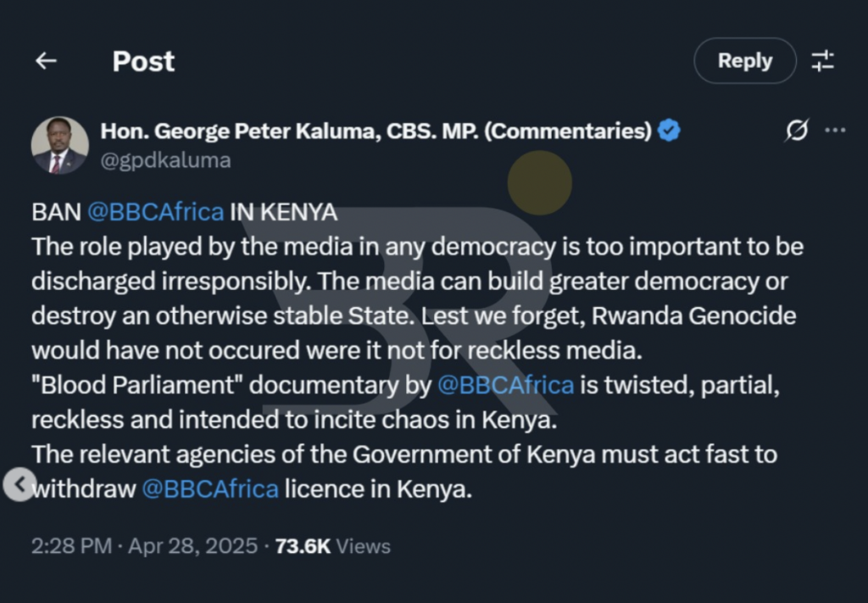
Task: Show previous image with left chevron
Action: coord(19,484)
